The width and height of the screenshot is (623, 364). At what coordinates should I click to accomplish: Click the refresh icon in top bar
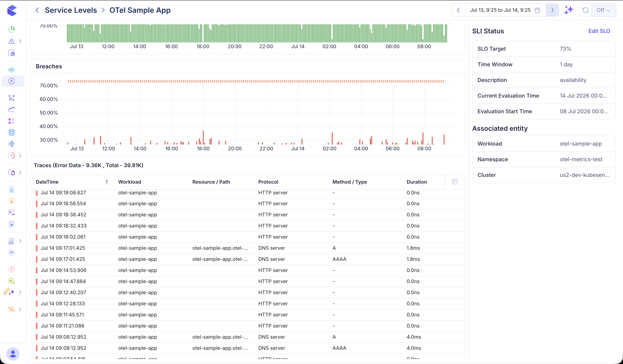(x=585, y=10)
